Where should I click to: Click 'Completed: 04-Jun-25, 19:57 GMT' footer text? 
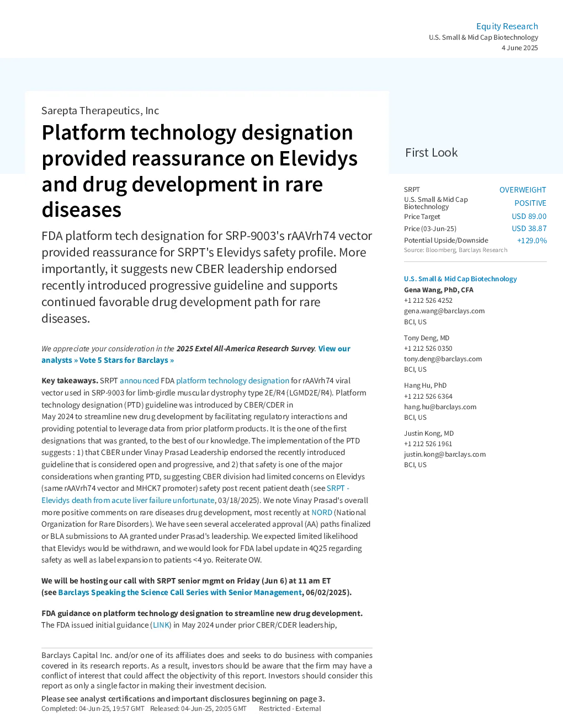pos(93,709)
